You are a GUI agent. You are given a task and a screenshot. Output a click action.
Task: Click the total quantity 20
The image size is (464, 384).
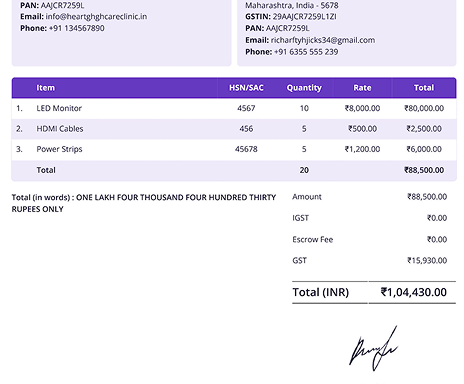pos(304,170)
